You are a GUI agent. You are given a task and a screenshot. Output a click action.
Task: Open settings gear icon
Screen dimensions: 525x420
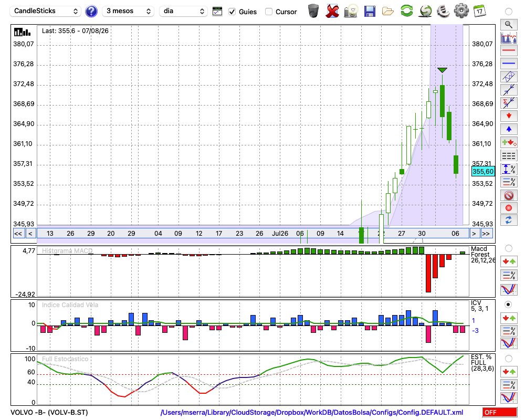(461, 10)
